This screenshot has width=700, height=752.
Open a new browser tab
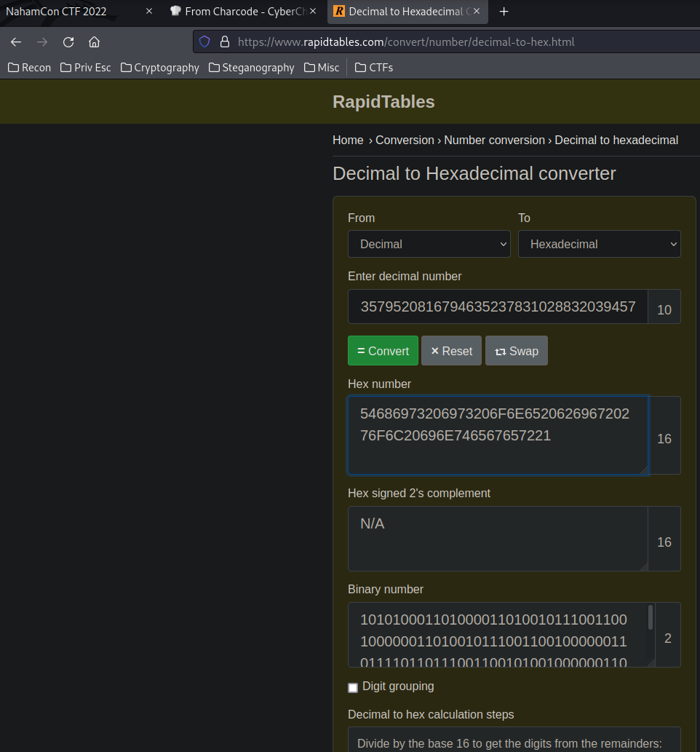504,12
